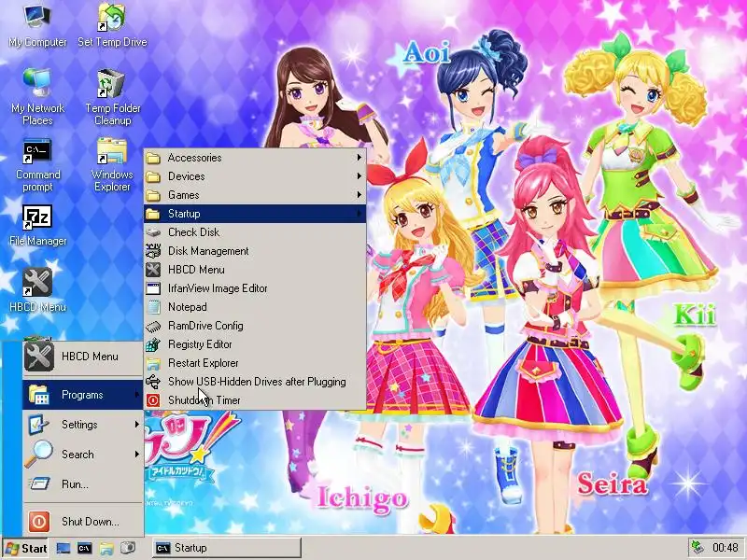Click IrfanView Image Editor icon
The height and width of the screenshot is (560, 747).
153,288
